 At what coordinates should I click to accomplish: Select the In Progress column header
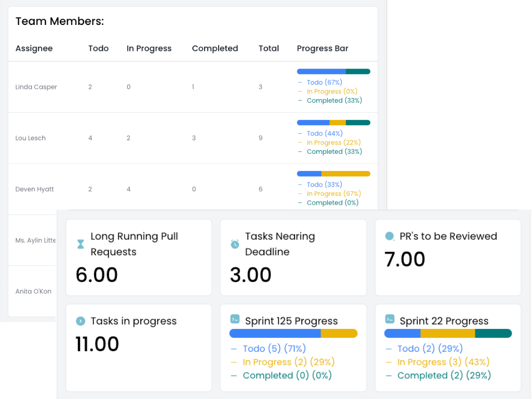pos(149,48)
